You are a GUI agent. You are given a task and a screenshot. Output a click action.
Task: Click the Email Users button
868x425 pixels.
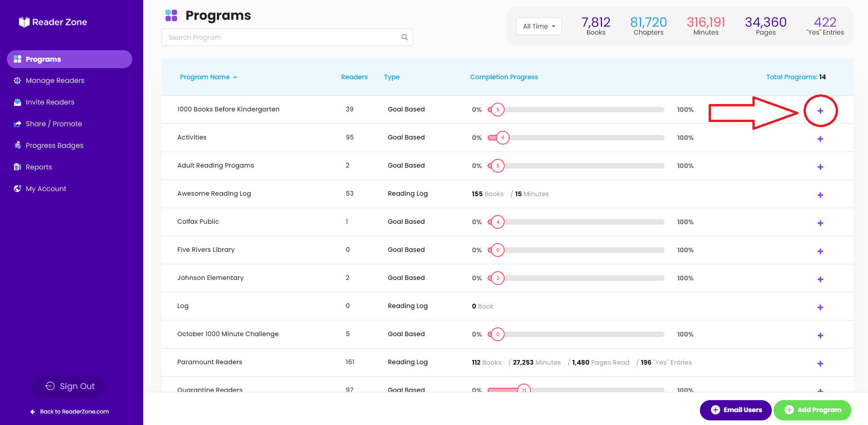[x=735, y=410]
